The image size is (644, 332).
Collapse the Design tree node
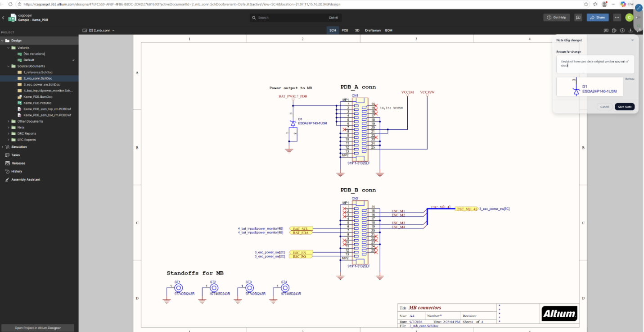[2, 41]
